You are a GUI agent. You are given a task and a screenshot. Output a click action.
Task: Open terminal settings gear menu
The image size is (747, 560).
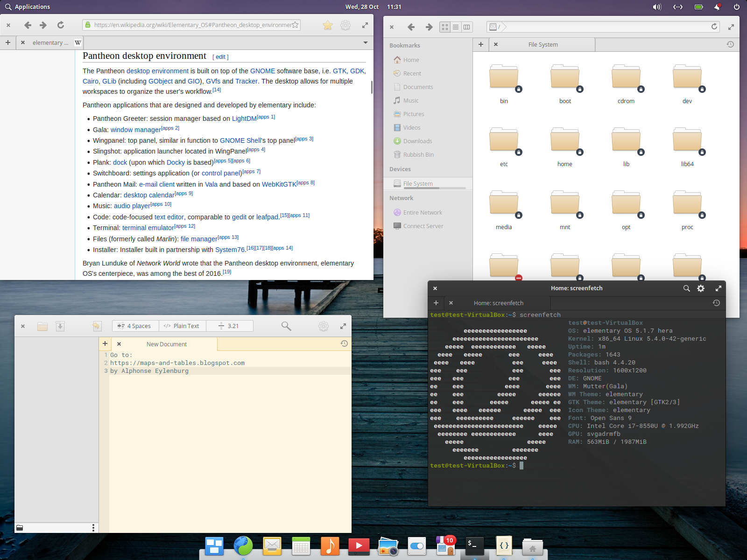point(701,288)
